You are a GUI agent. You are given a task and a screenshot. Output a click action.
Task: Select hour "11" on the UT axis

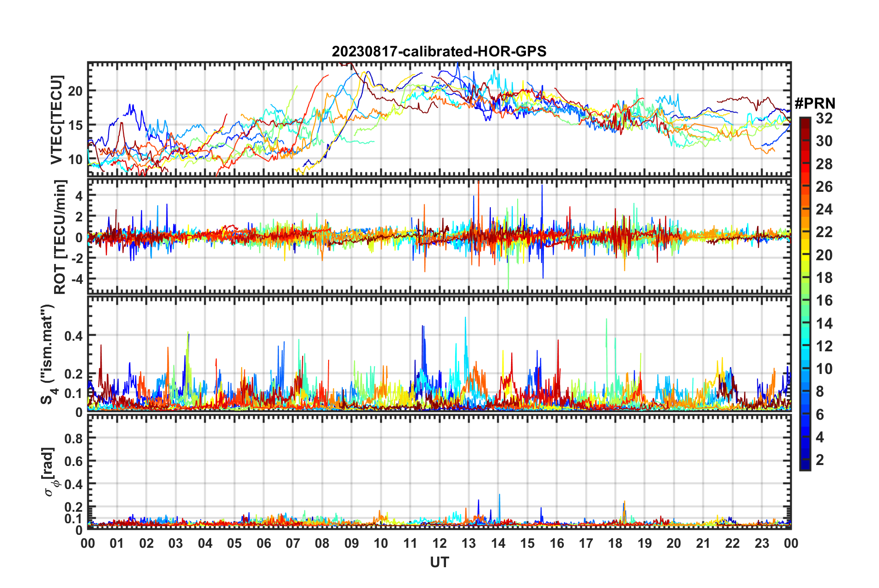click(410, 543)
